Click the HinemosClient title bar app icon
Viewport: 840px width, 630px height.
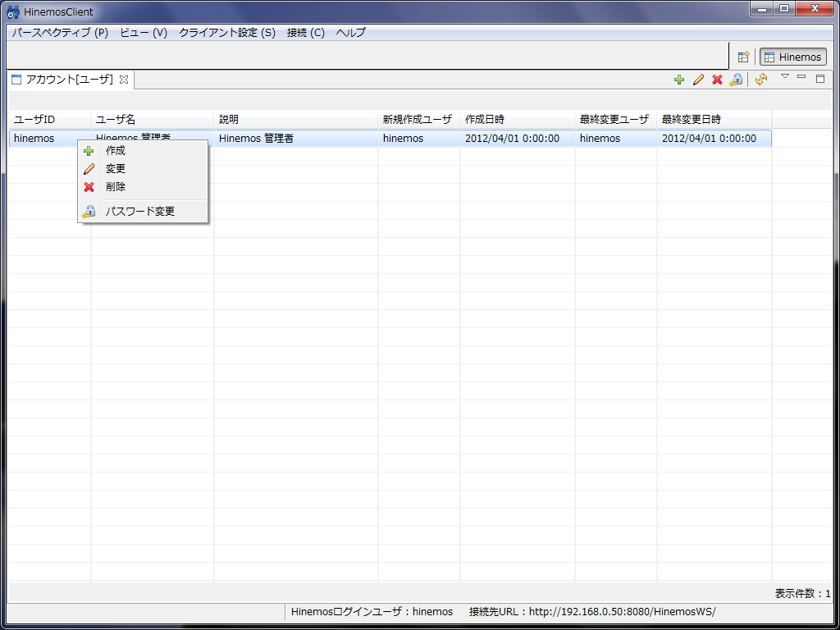pos(13,11)
